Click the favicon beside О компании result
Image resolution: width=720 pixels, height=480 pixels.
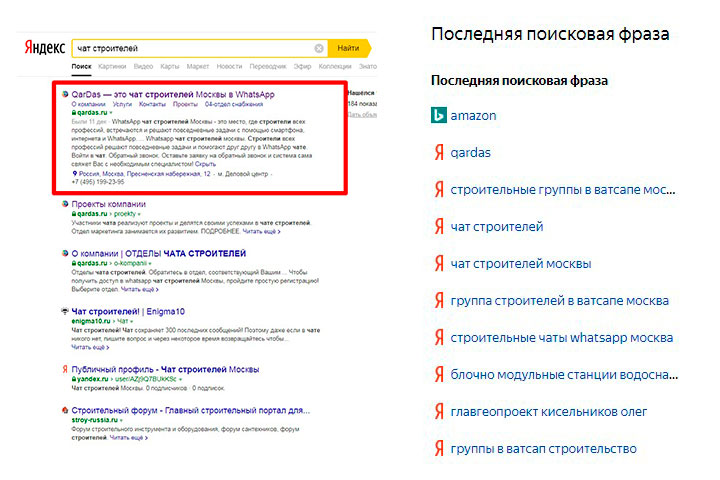65,253
